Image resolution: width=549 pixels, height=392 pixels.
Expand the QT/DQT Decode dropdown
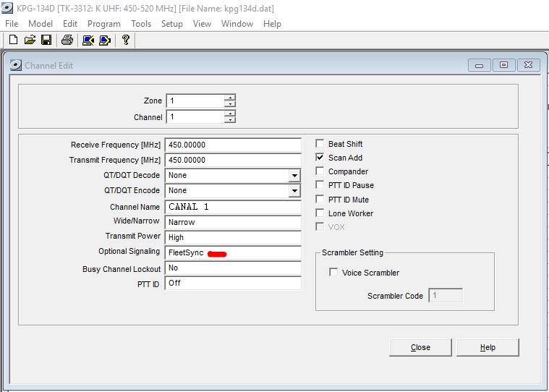click(x=294, y=175)
